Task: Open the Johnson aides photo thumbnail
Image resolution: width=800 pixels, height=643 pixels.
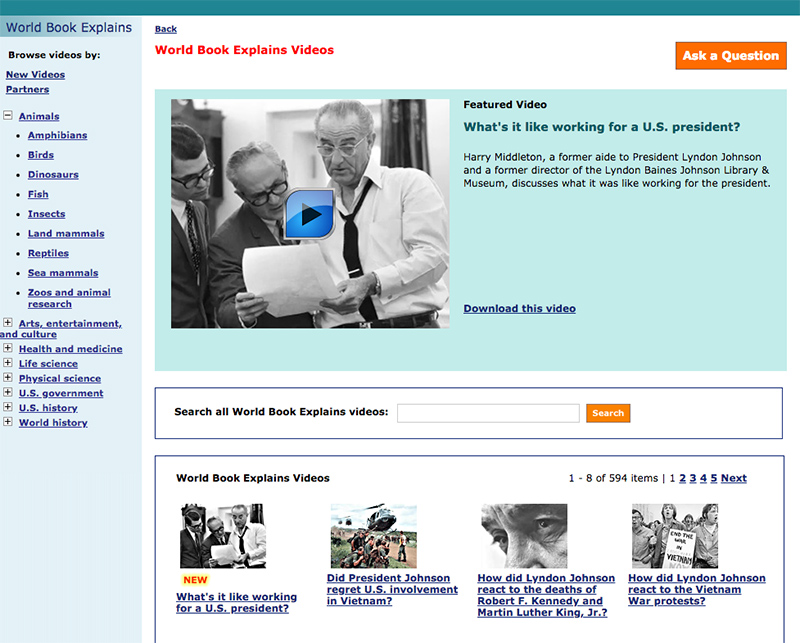Action: [223, 536]
